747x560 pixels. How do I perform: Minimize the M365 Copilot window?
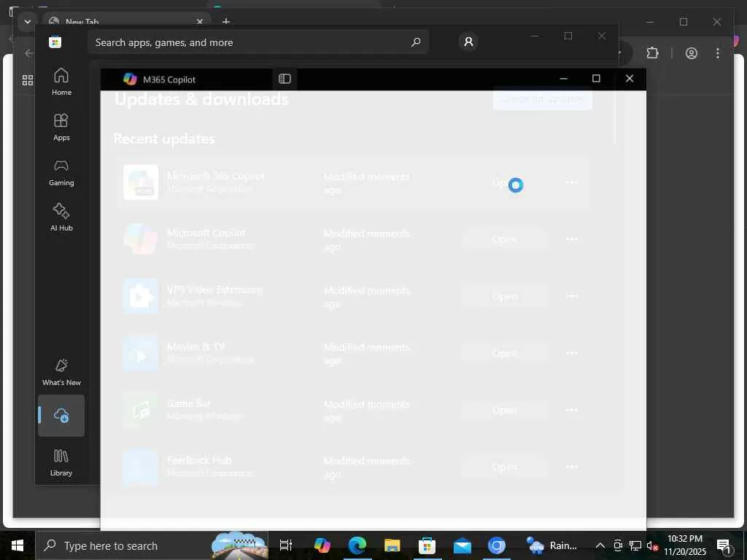(x=564, y=79)
